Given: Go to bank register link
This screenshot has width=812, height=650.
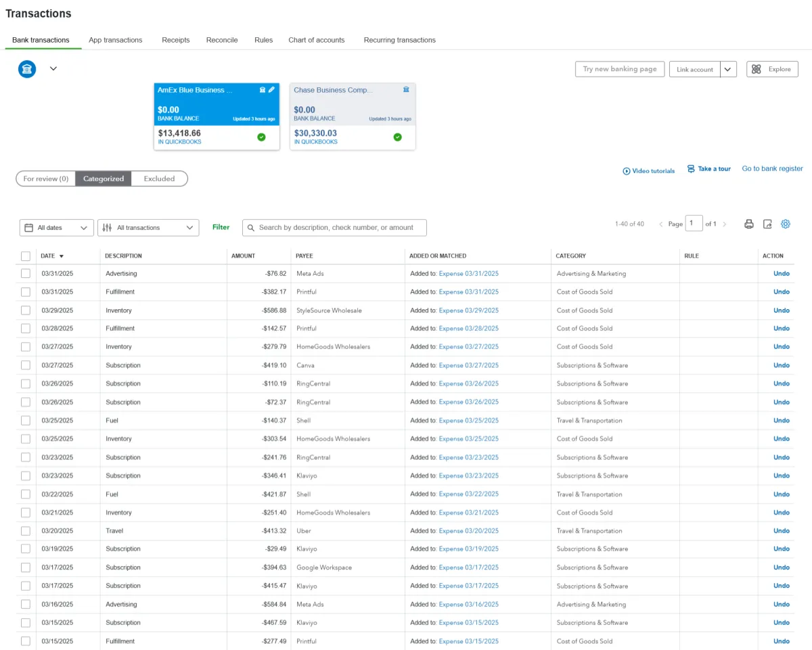Looking at the screenshot, I should tap(772, 168).
